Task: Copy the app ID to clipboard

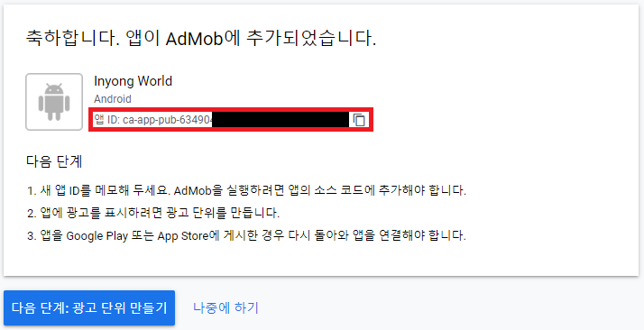Action: pos(359,120)
